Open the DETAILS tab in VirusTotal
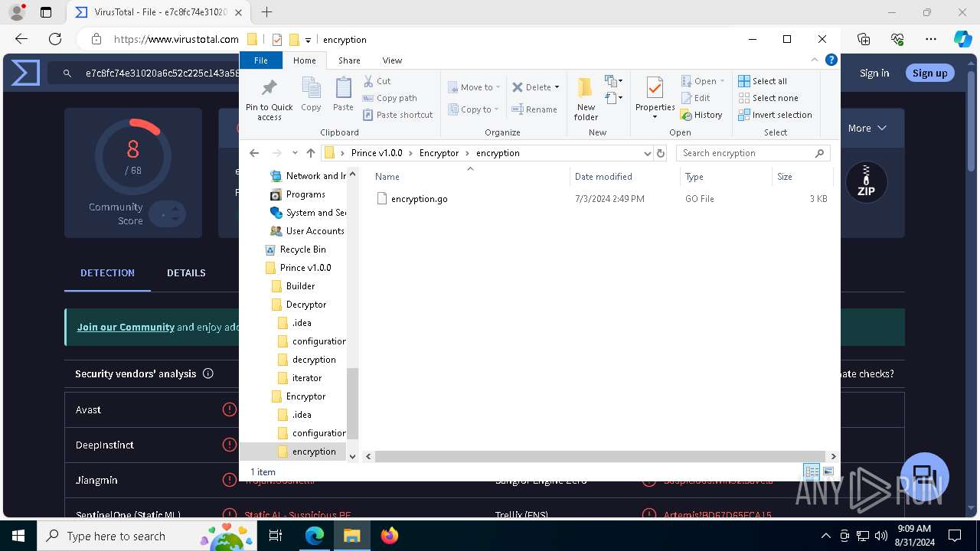 (x=186, y=273)
